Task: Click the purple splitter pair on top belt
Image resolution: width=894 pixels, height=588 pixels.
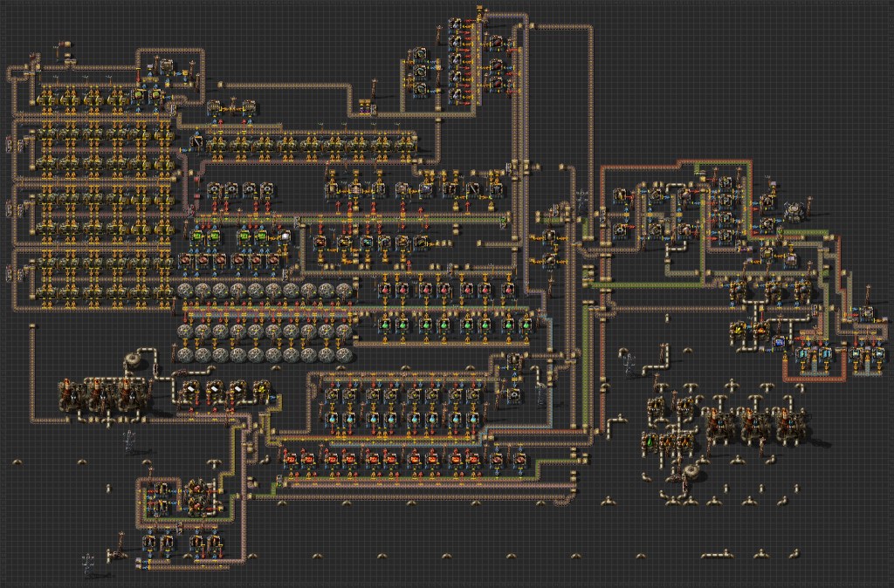Action: coord(366,106)
